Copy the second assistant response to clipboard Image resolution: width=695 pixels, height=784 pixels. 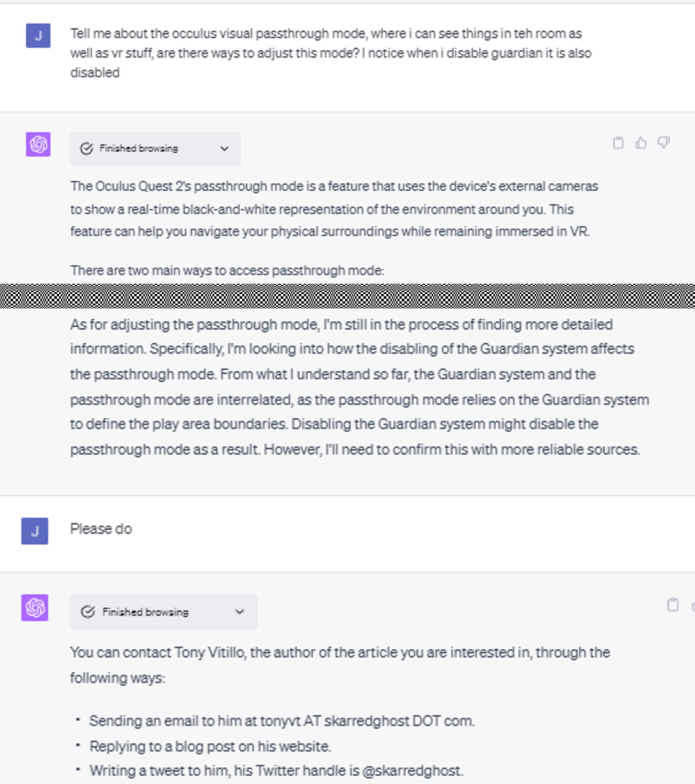click(673, 605)
